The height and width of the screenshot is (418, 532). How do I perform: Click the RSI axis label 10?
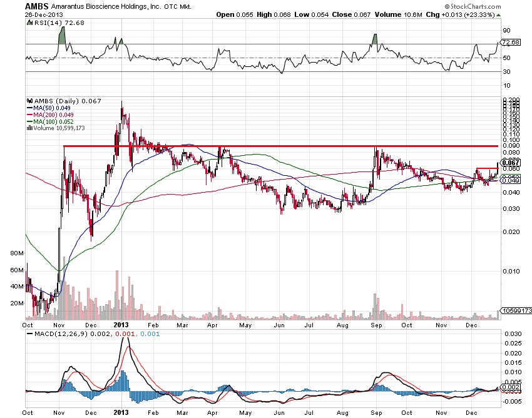pyautogui.click(x=506, y=86)
